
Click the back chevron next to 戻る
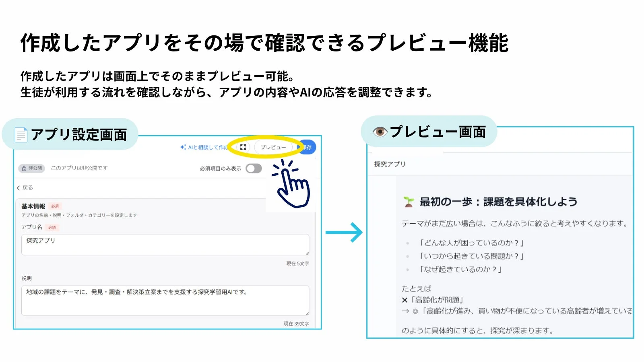click(x=19, y=188)
